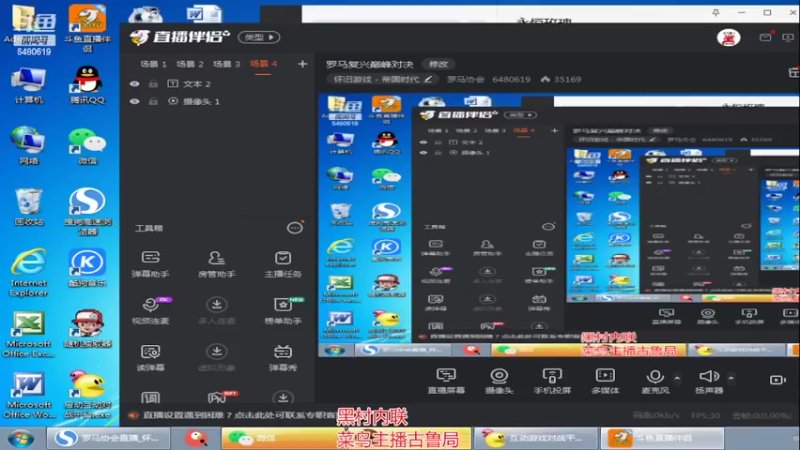The height and width of the screenshot is (450, 800).
Task: Toggle lock on 摄像头 1 source
Action: click(x=153, y=102)
